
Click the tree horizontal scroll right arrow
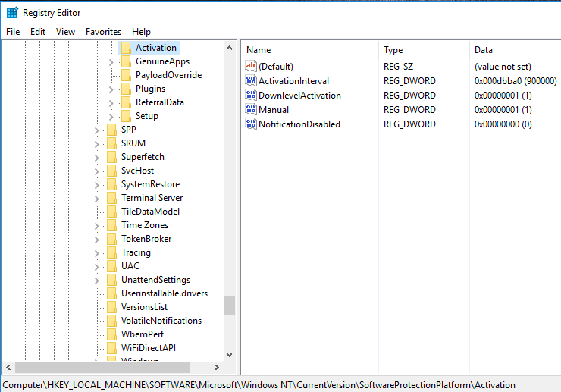click(x=216, y=367)
